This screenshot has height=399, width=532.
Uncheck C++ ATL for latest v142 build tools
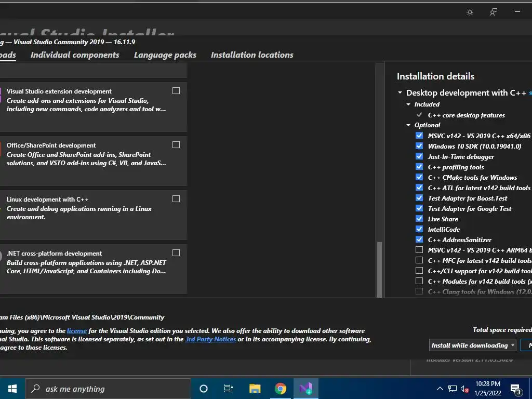tap(419, 187)
